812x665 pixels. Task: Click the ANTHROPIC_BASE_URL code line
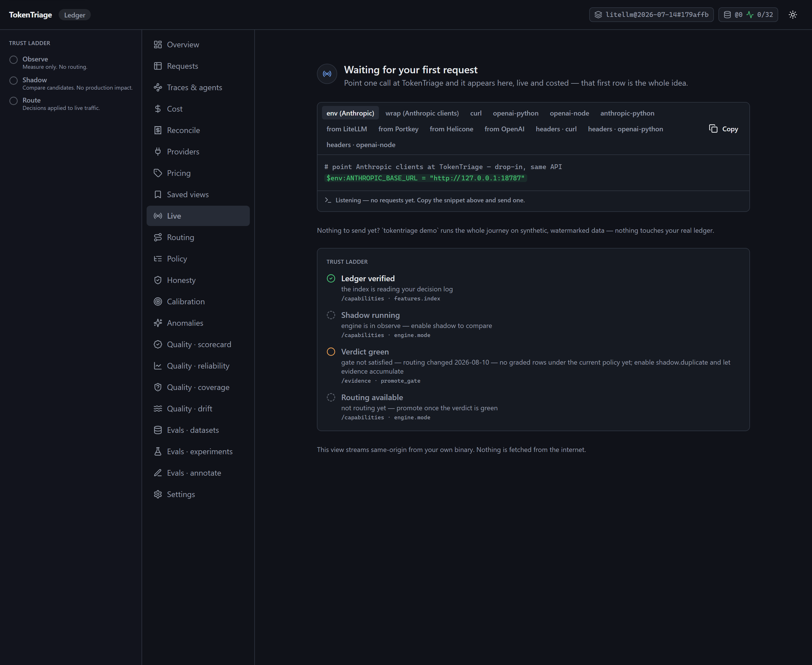point(425,178)
